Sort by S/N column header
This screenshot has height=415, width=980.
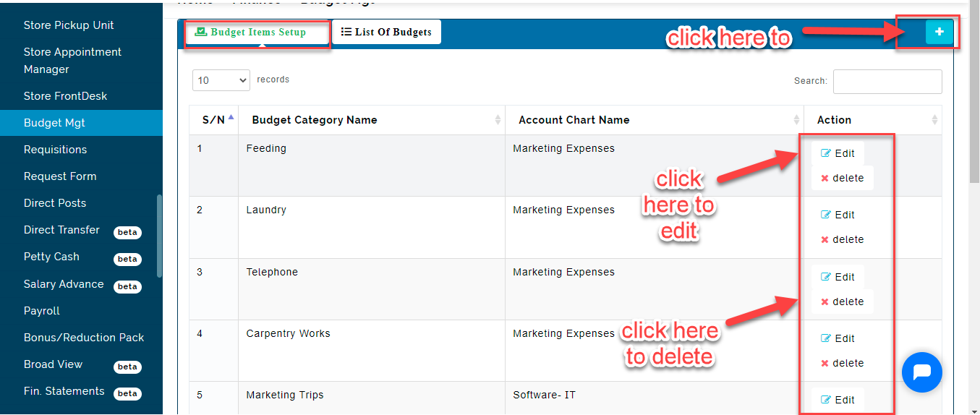[214, 120]
